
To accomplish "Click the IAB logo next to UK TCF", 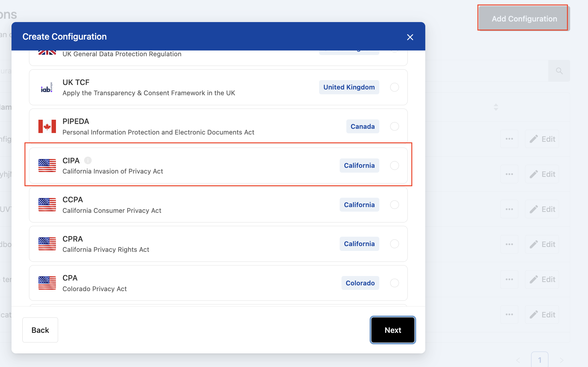I will 47,88.
